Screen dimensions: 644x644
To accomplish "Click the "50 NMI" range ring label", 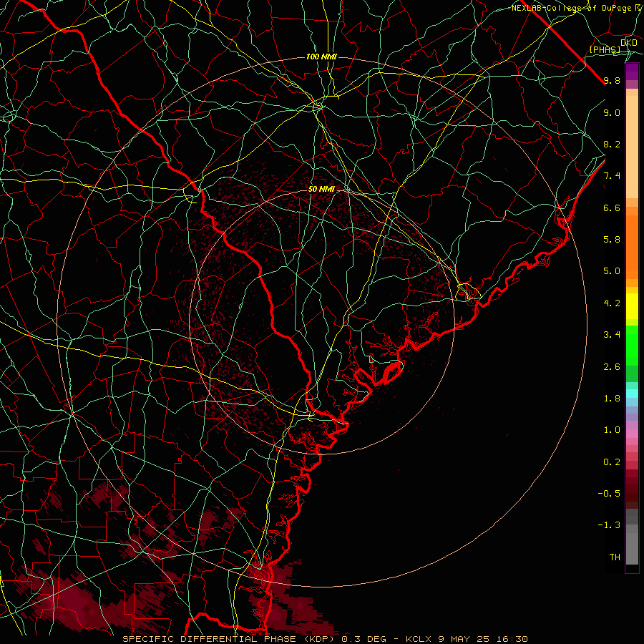I will click(321, 189).
